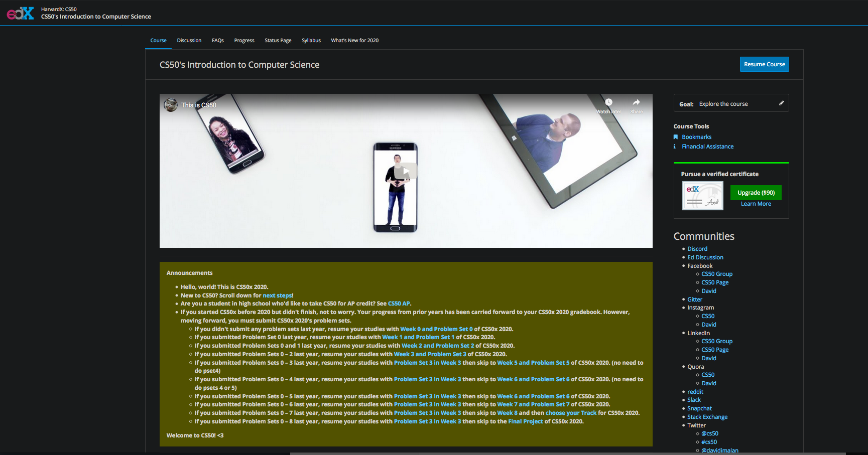Open the Gitter link
Image resolution: width=868 pixels, height=455 pixels.
tap(695, 299)
